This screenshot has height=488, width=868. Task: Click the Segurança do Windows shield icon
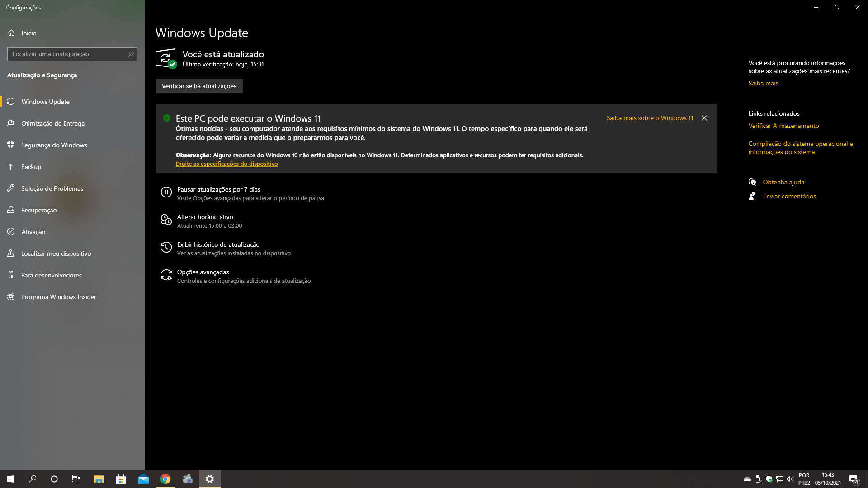tap(11, 145)
